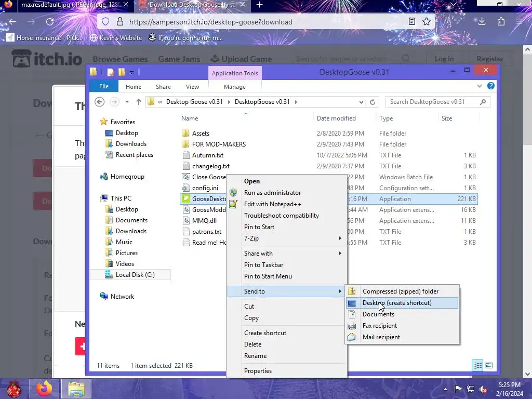Click Log in on itch.io
Image resolution: width=532 pixels, height=399 pixels.
point(444,59)
